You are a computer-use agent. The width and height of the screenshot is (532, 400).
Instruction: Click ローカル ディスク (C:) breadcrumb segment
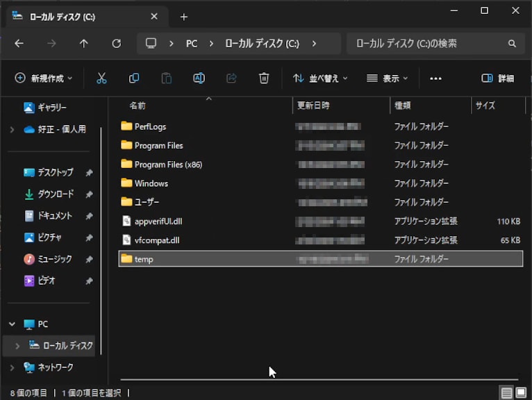pos(263,44)
